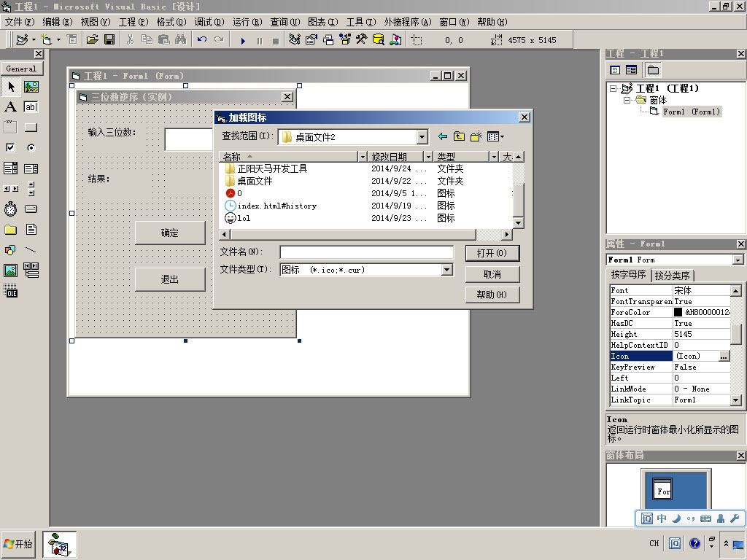747x560 pixels.
Task: Click Up One Level folder icon
Action: (460, 136)
